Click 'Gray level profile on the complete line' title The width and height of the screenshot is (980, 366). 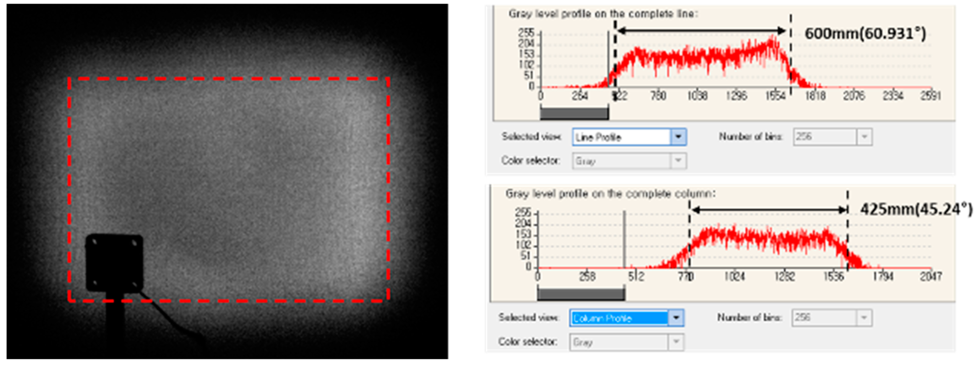tap(603, 14)
